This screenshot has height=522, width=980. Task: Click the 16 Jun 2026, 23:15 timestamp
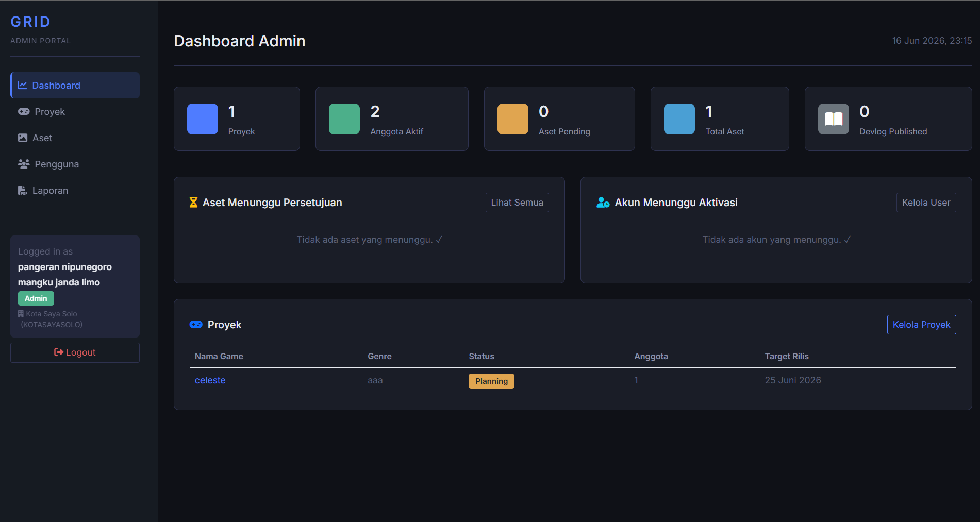pyautogui.click(x=932, y=41)
